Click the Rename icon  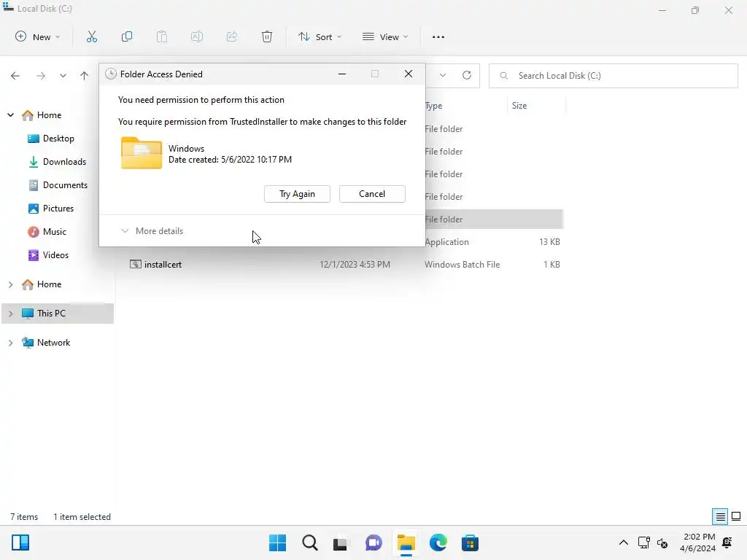pyautogui.click(x=197, y=36)
